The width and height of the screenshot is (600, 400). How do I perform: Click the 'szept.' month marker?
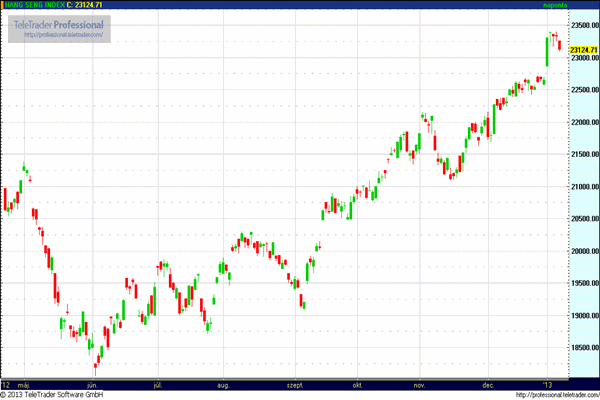coord(295,383)
